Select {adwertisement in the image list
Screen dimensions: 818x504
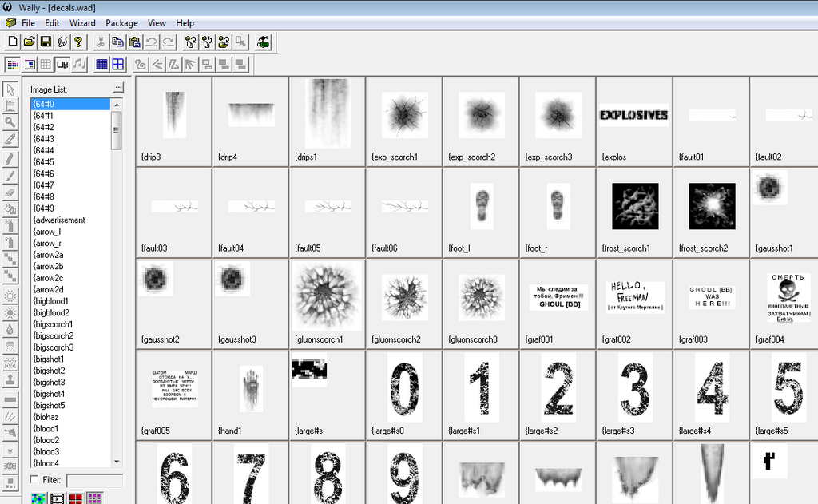(59, 220)
